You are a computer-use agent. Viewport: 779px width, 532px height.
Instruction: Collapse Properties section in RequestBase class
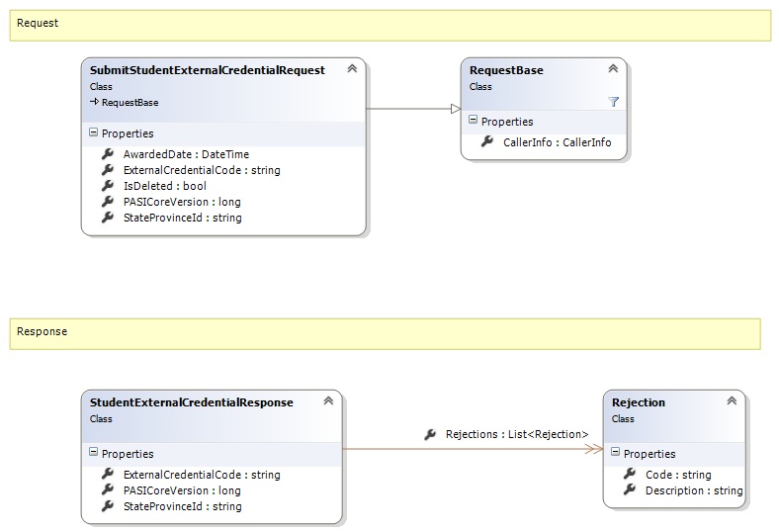[x=473, y=122]
